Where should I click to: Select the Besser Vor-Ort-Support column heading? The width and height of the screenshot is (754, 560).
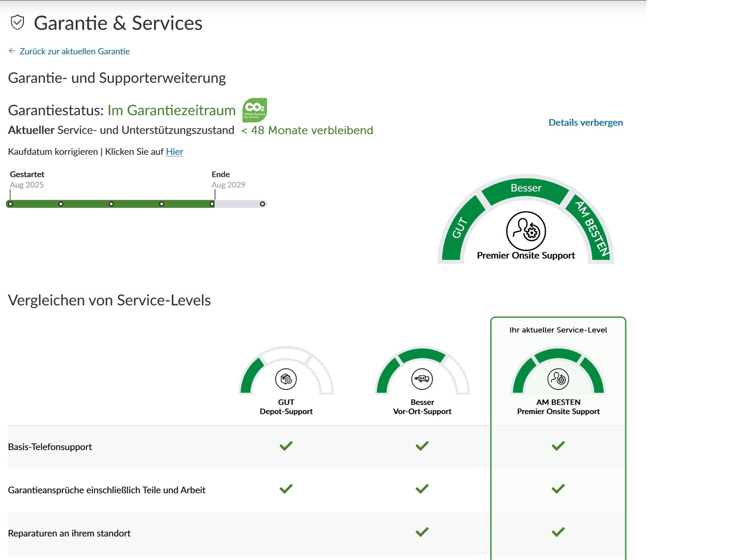tap(422, 407)
